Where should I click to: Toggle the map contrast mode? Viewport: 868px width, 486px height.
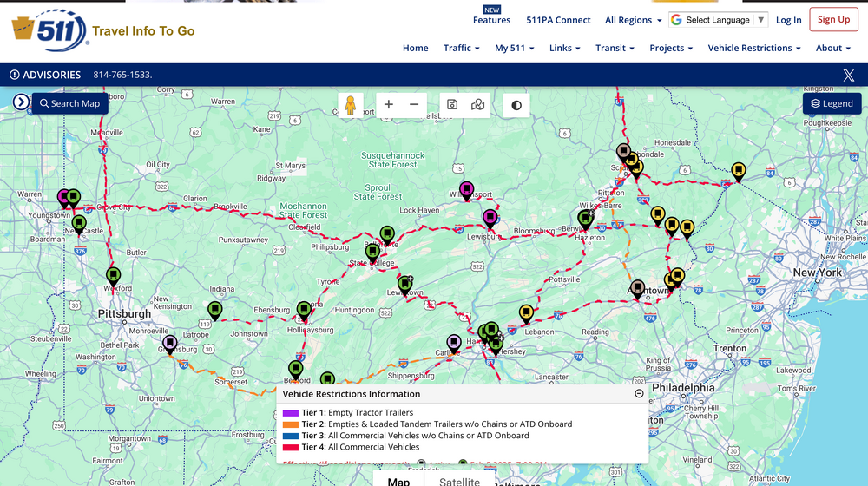coord(516,105)
